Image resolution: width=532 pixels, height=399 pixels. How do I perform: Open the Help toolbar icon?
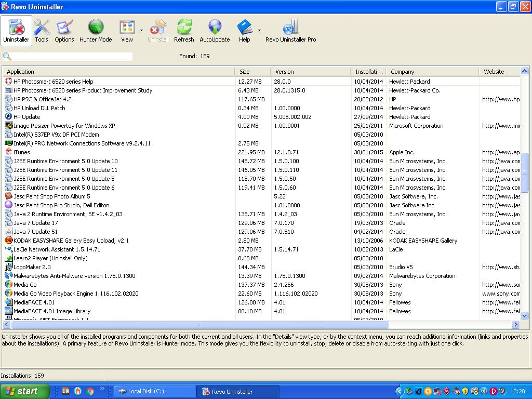pos(244,31)
